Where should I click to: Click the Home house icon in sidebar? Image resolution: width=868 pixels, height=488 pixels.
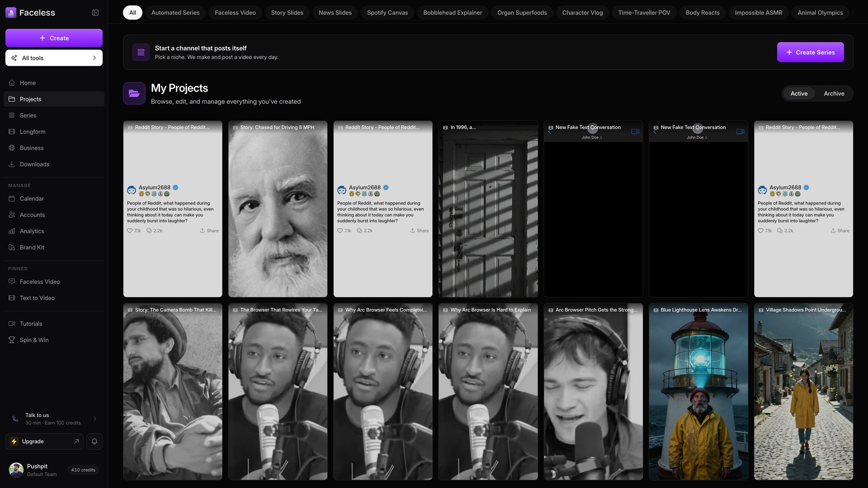click(12, 83)
